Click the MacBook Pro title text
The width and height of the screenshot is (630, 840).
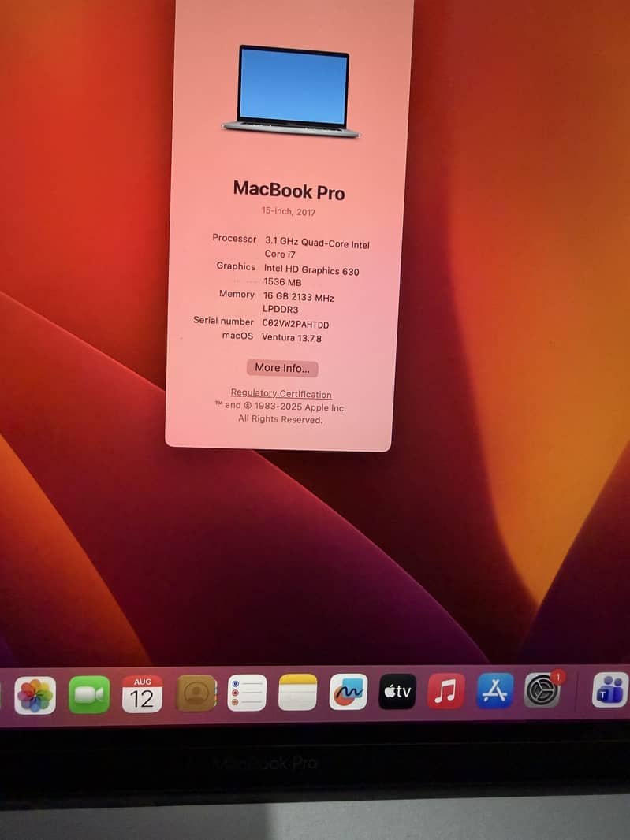[289, 190]
